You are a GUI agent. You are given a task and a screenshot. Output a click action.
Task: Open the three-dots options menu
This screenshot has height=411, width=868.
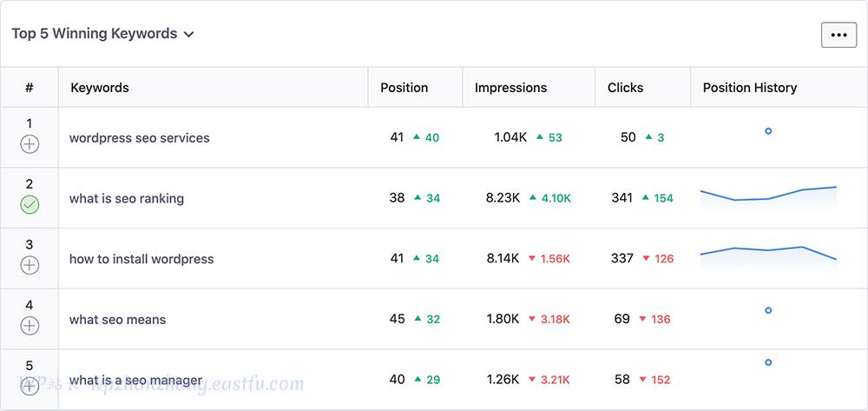838,35
